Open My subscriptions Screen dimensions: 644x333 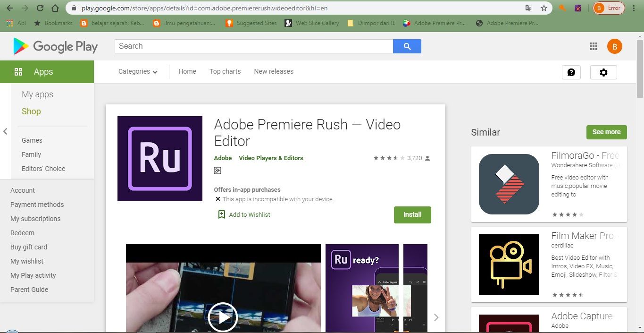tap(35, 219)
